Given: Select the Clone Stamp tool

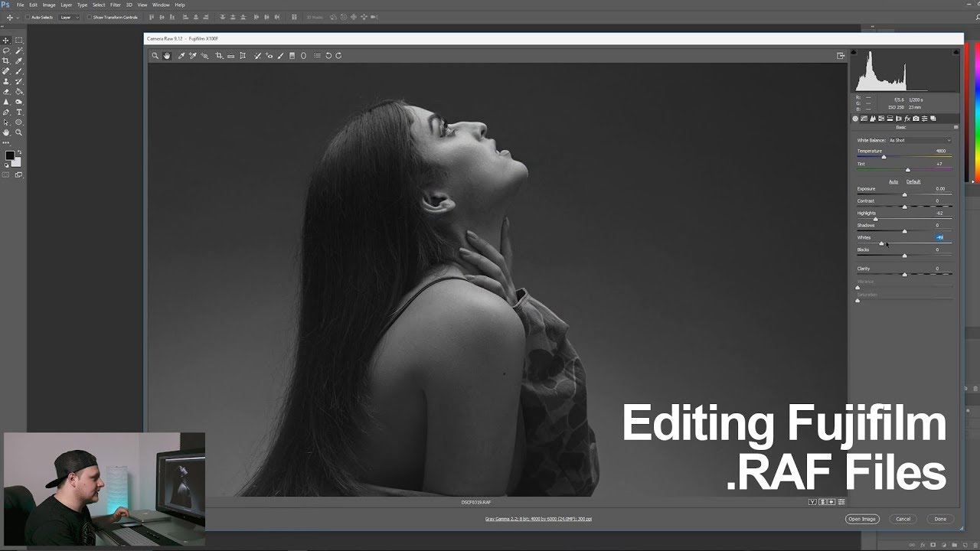Looking at the screenshot, I should 6,81.
